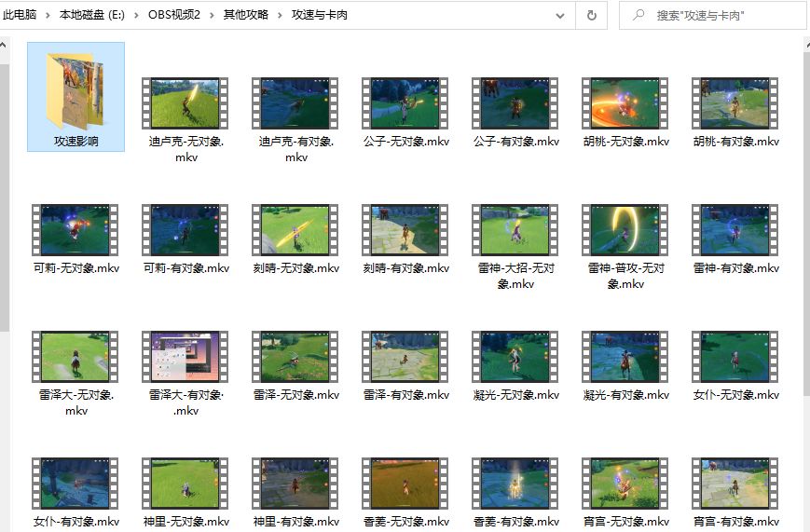
Task: Navigate to 其他攻略 breadcrumb
Action: coord(246,15)
